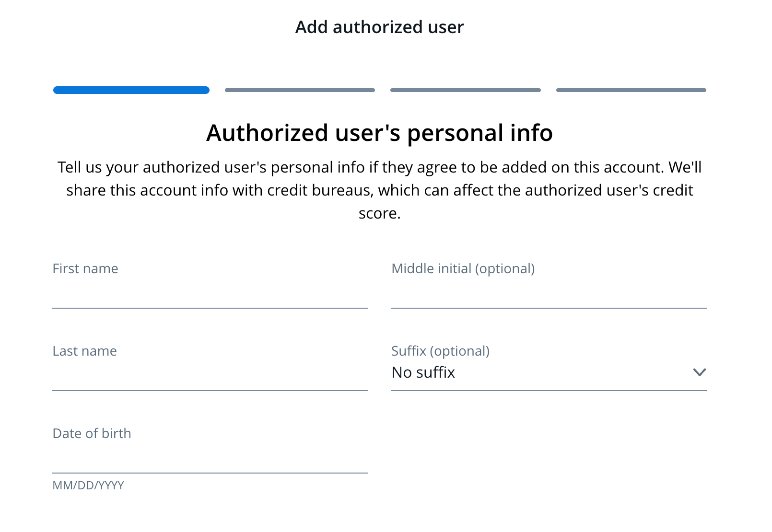Select the No suffix value text
The image size is (772, 532).
click(x=423, y=372)
